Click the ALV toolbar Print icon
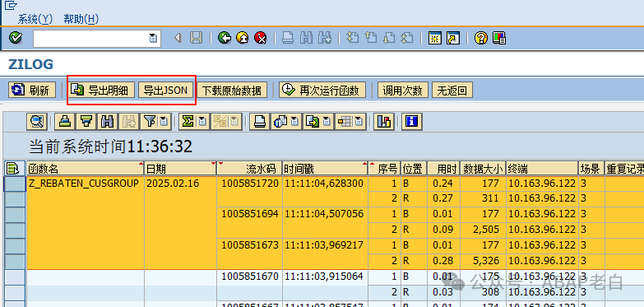Viewport: 644px width, 307px height. (259, 122)
